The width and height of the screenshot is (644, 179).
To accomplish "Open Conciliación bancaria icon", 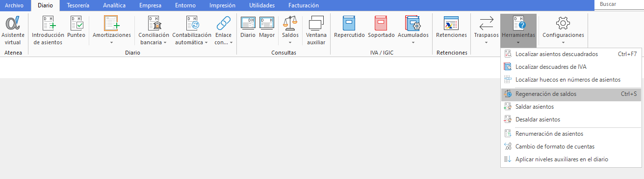I will (x=154, y=23).
